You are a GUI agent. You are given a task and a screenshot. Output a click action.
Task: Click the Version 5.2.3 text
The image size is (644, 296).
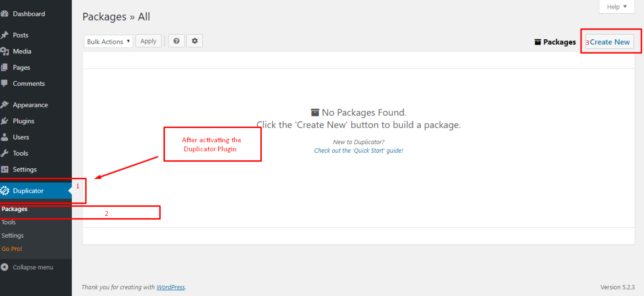point(618,287)
